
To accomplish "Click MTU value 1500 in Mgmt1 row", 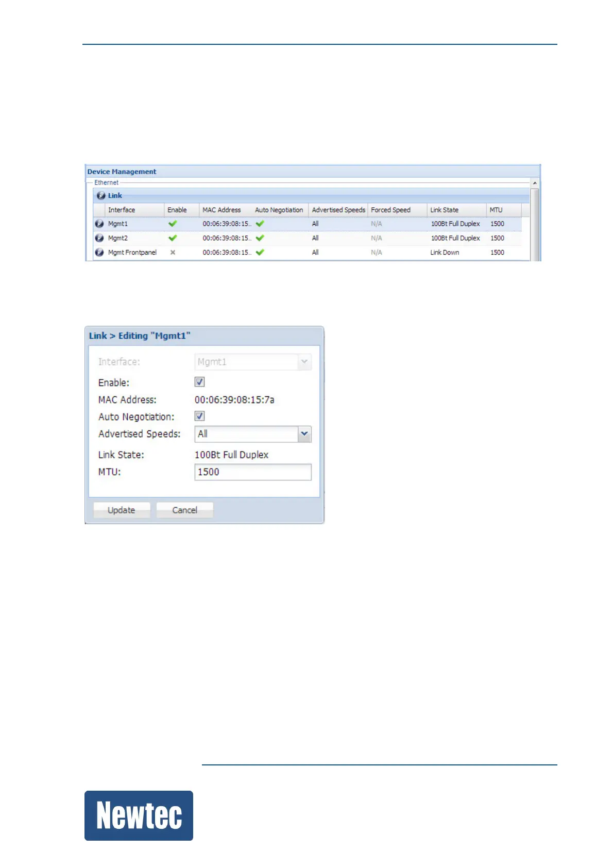I will pyautogui.click(x=497, y=224).
